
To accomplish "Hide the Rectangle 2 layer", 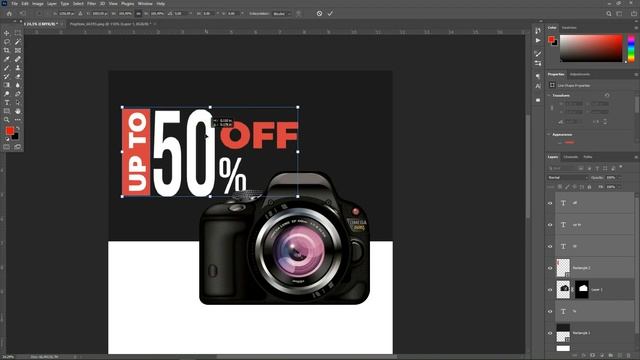I will pyautogui.click(x=550, y=268).
